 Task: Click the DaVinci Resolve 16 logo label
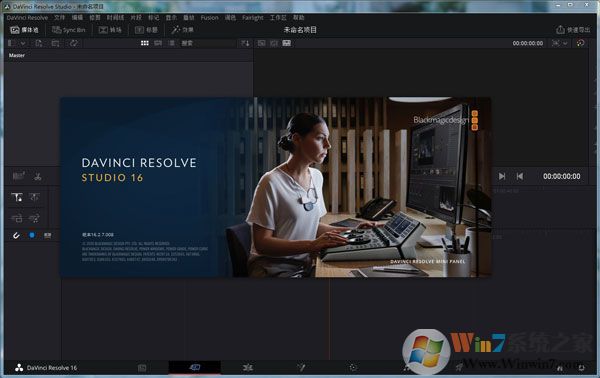(46, 368)
